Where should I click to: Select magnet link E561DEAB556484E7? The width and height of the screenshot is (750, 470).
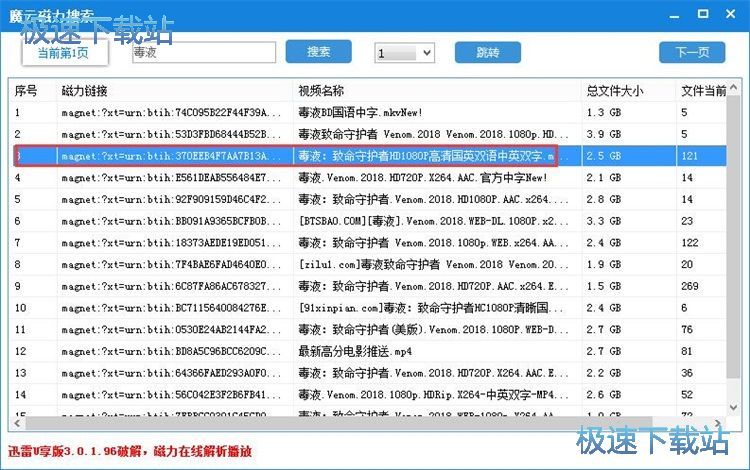(x=171, y=178)
